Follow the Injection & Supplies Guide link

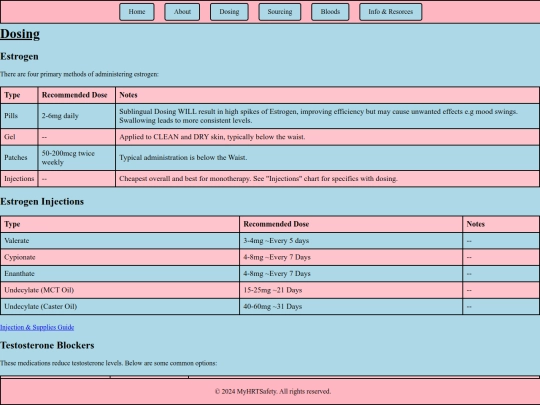37,327
